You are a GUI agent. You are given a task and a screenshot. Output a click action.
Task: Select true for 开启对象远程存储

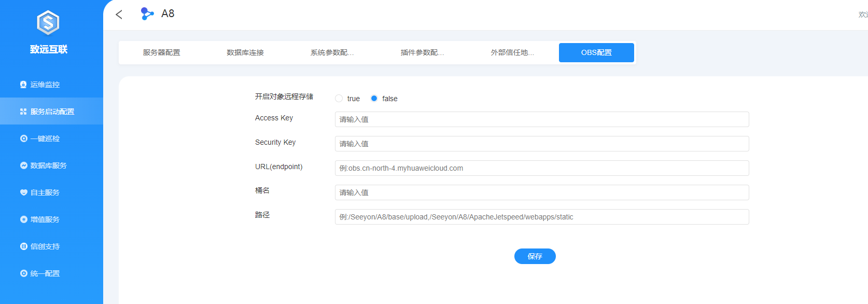click(339, 99)
